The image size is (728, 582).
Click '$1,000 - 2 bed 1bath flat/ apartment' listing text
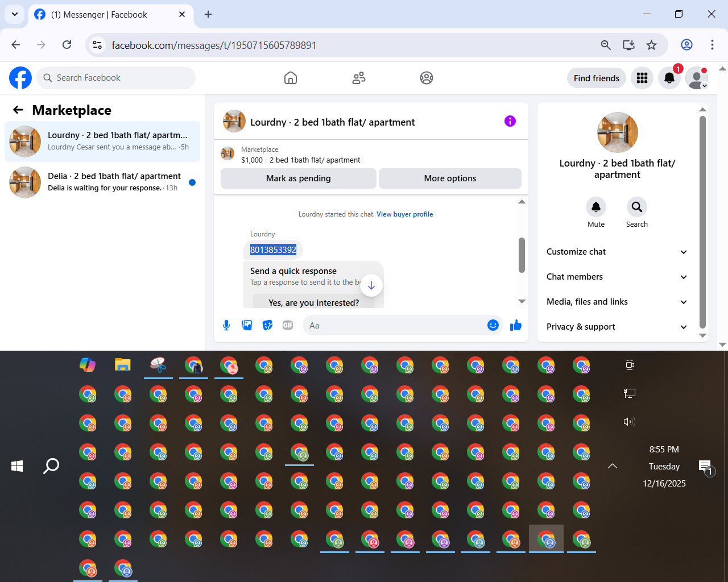pyautogui.click(x=300, y=160)
